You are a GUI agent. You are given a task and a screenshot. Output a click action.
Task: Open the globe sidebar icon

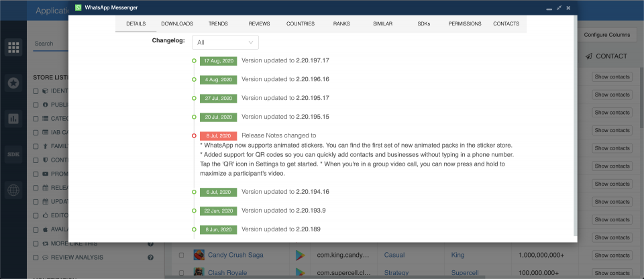pyautogui.click(x=13, y=190)
